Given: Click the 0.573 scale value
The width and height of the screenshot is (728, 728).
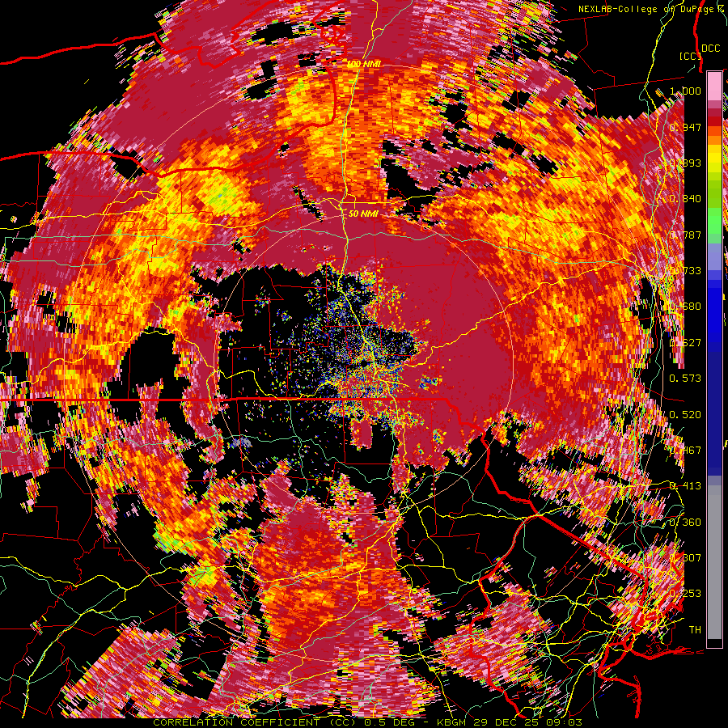Looking at the screenshot, I should pos(685,379).
